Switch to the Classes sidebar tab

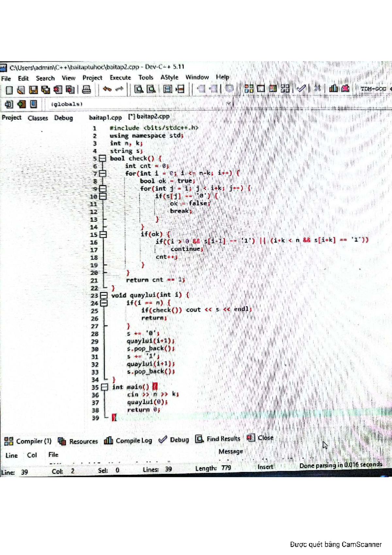[38, 118]
